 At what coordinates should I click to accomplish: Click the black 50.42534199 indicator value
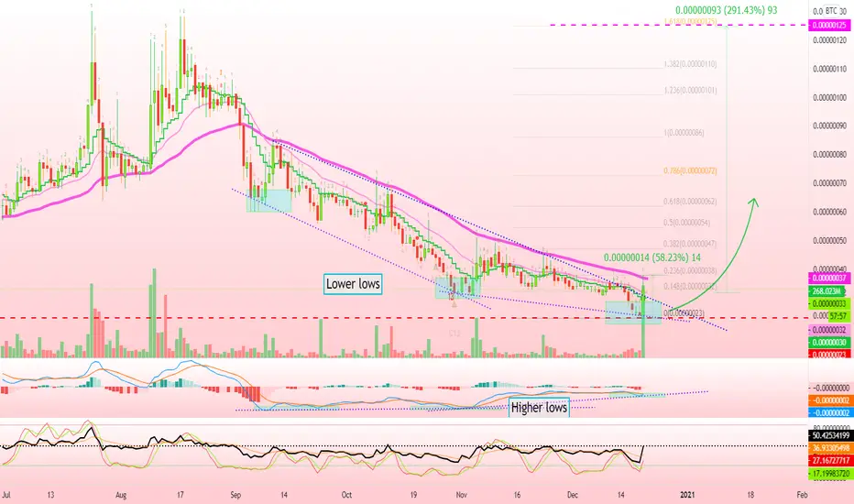(x=829, y=435)
